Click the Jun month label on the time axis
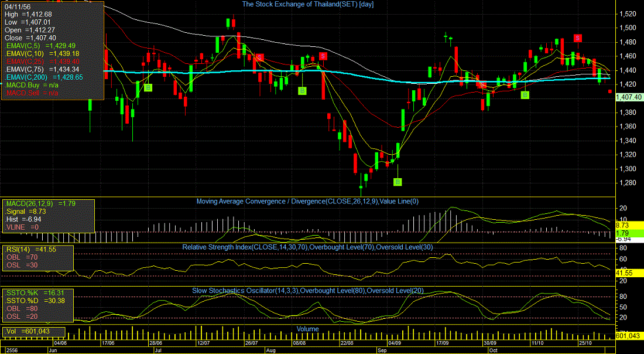Viewport: 644px width, 354px height. (x=53, y=350)
